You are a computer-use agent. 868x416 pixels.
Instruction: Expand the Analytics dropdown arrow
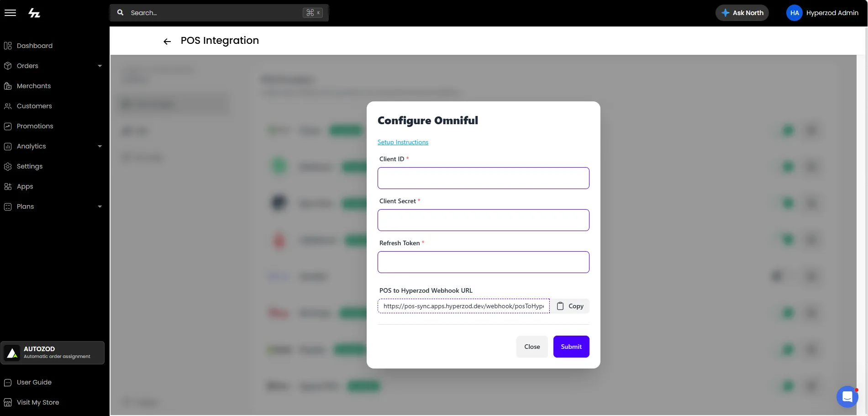(x=100, y=146)
